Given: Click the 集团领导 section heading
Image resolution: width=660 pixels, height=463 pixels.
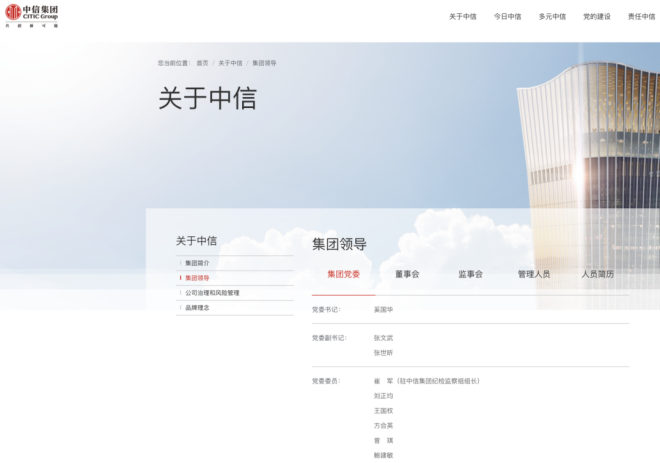Looking at the screenshot, I should (x=339, y=244).
